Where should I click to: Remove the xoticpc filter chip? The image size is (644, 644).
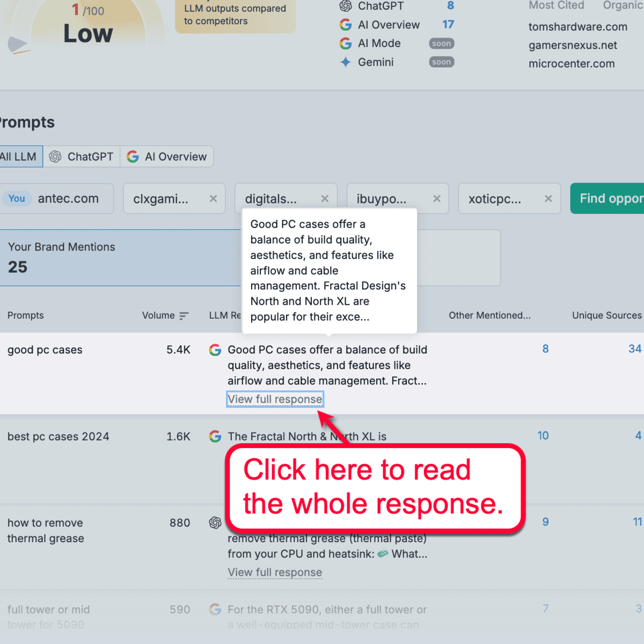coord(548,199)
